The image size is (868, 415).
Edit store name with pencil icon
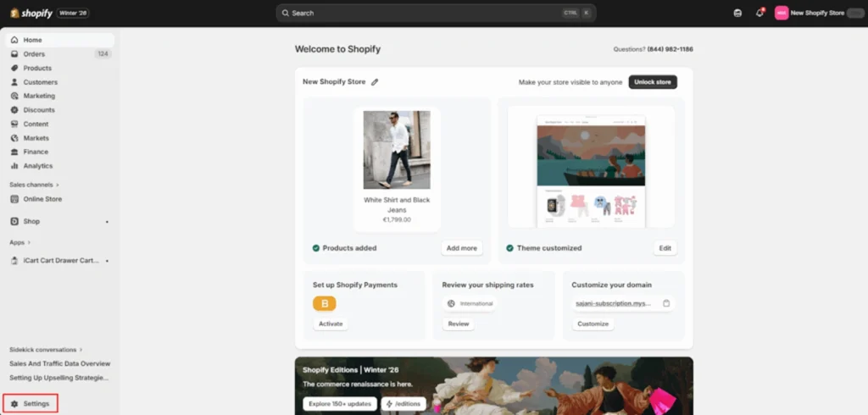tap(375, 82)
